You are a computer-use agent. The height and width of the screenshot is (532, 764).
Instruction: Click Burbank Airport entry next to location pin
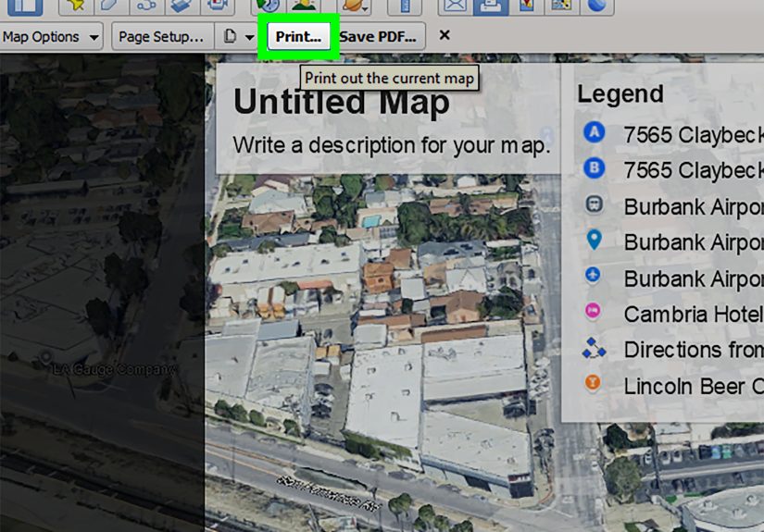[x=694, y=242]
